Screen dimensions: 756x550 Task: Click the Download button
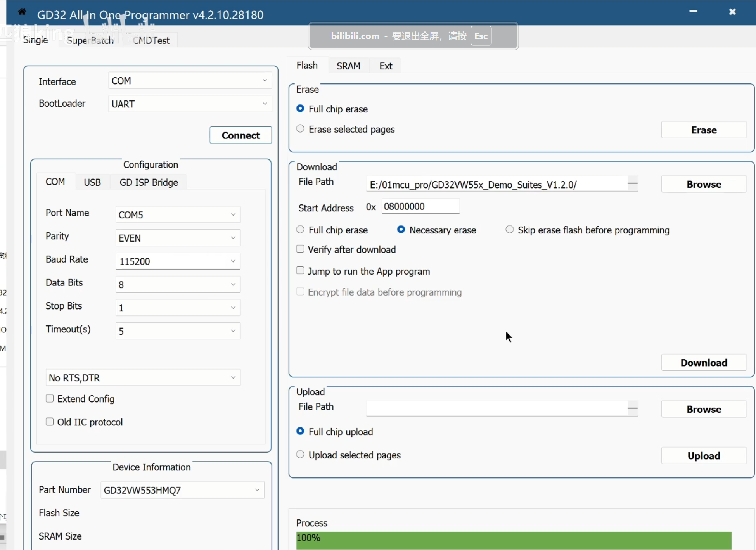[x=703, y=363]
